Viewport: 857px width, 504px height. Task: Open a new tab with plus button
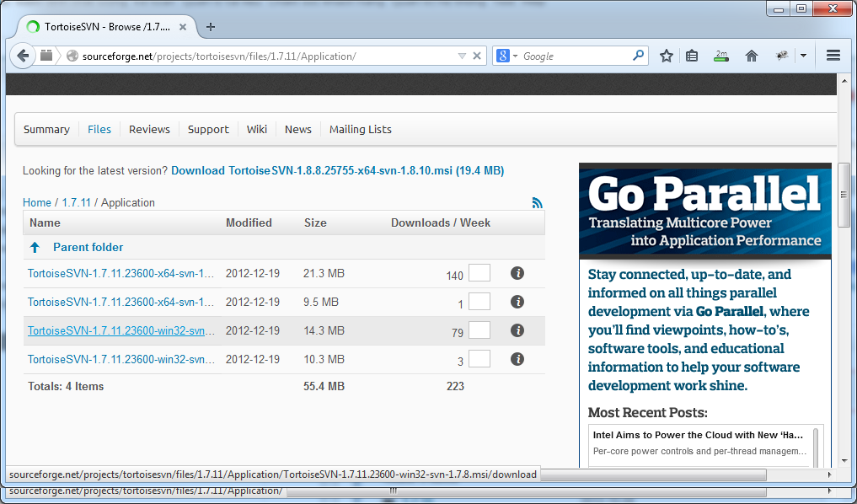[x=211, y=27]
